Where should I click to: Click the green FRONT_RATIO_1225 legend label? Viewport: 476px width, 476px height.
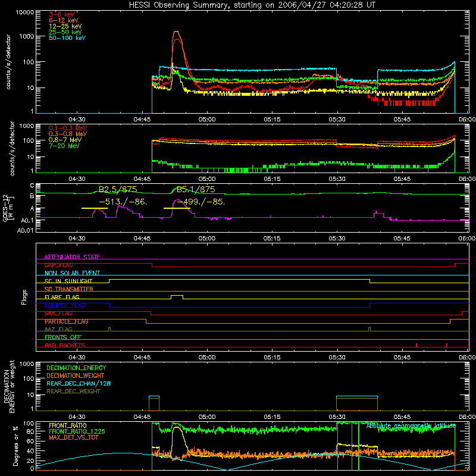click(77, 431)
